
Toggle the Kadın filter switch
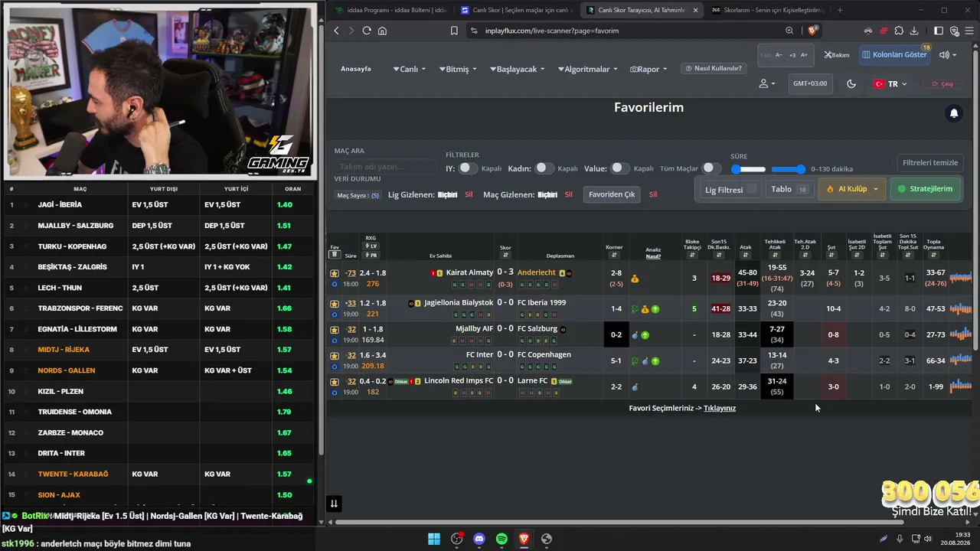pyautogui.click(x=544, y=168)
